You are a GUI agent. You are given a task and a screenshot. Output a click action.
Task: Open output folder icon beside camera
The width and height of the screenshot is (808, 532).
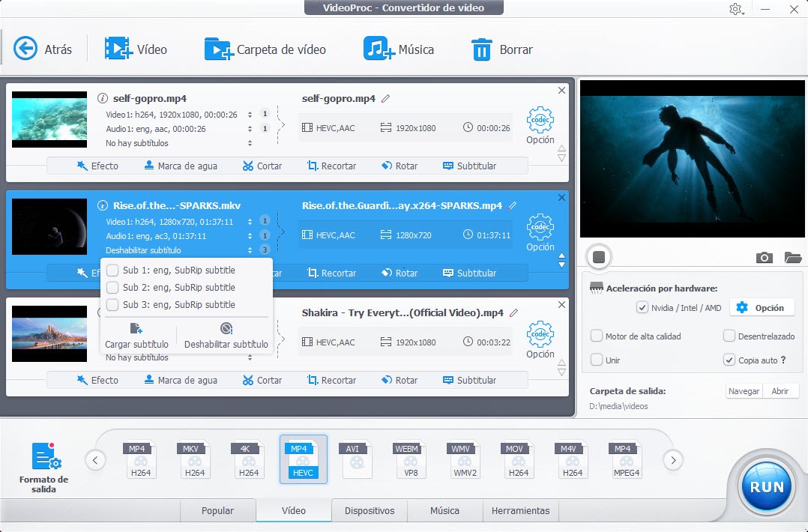(792, 257)
